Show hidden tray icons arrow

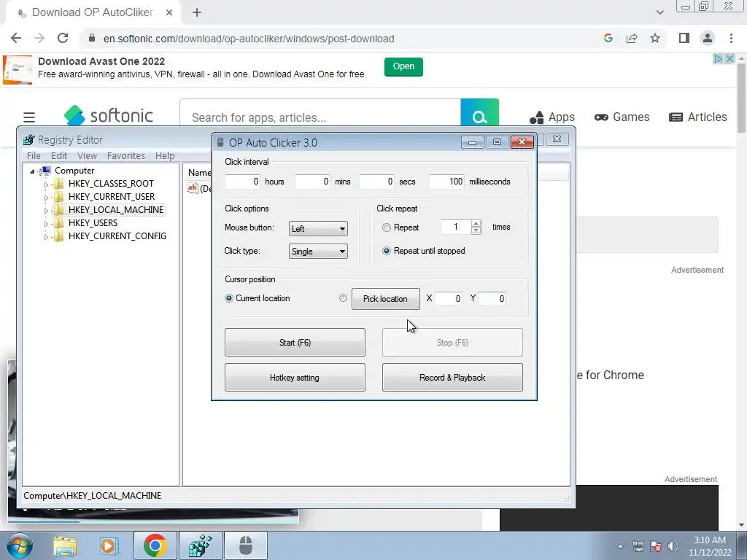pos(620,546)
